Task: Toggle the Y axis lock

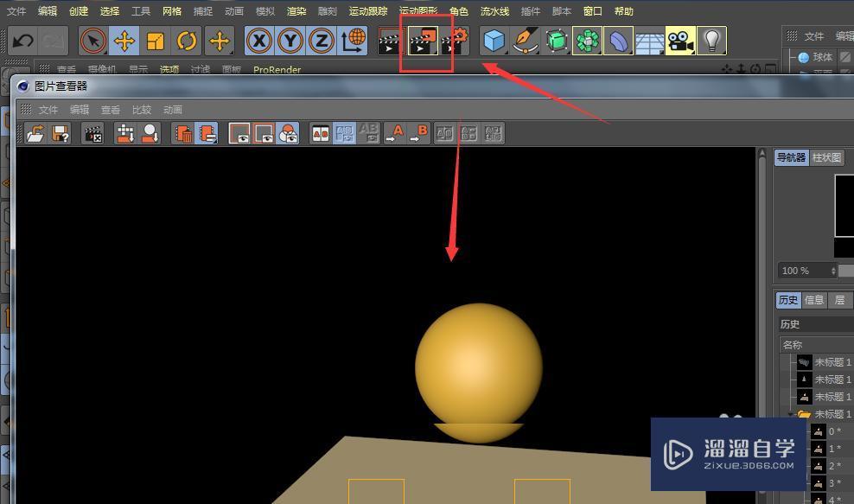Action: pos(290,41)
